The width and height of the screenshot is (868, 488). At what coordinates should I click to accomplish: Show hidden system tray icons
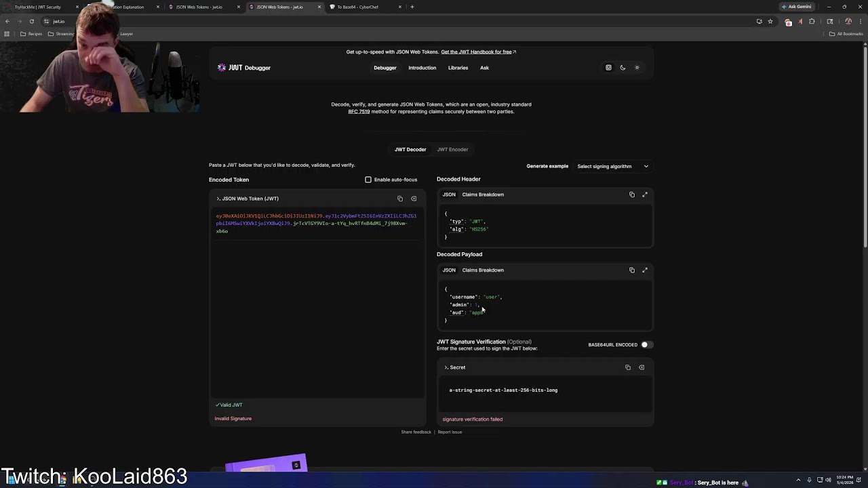click(x=798, y=480)
